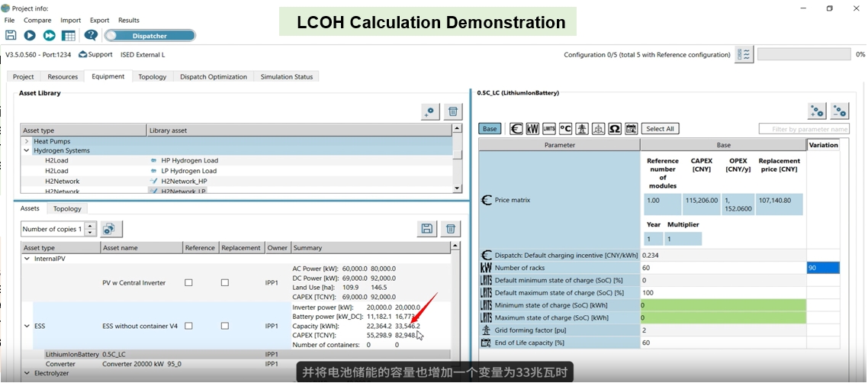The width and height of the screenshot is (868, 383).
Task: Click the Minimum state of charge kWh value
Action: [x=723, y=305]
